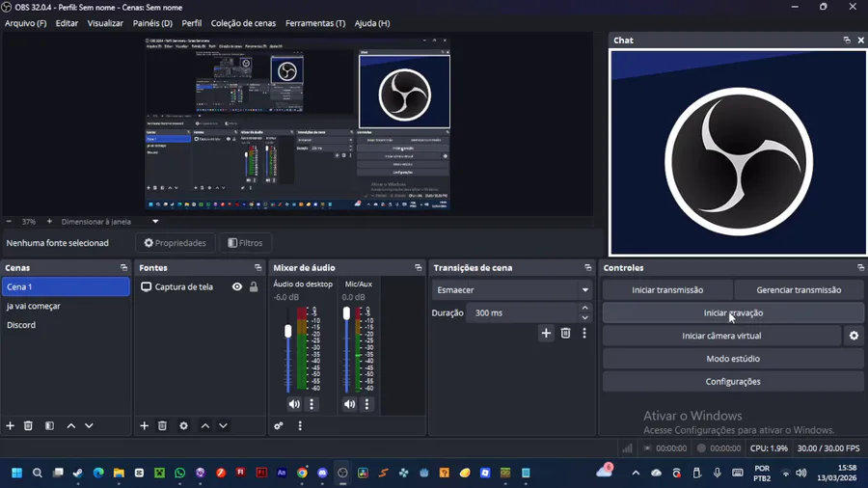Enable Modo estúdio
Screen dimensions: 868x488
(733, 359)
